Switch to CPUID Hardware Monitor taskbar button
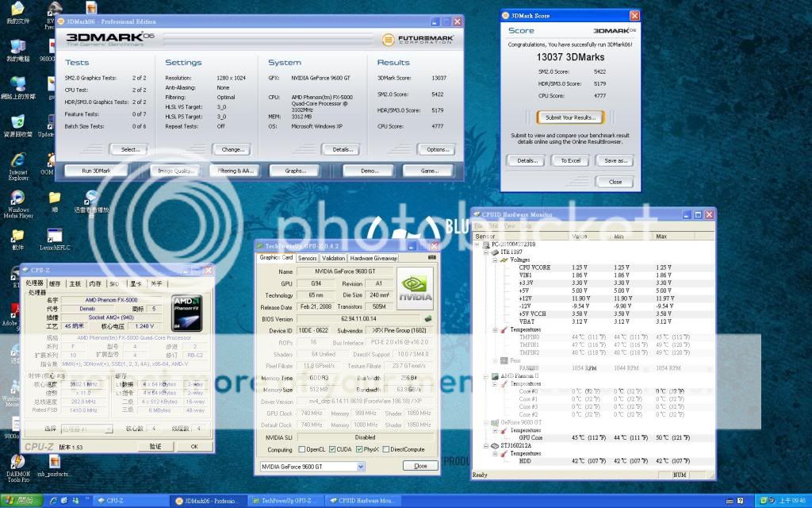The height and width of the screenshot is (508, 812). tap(362, 501)
